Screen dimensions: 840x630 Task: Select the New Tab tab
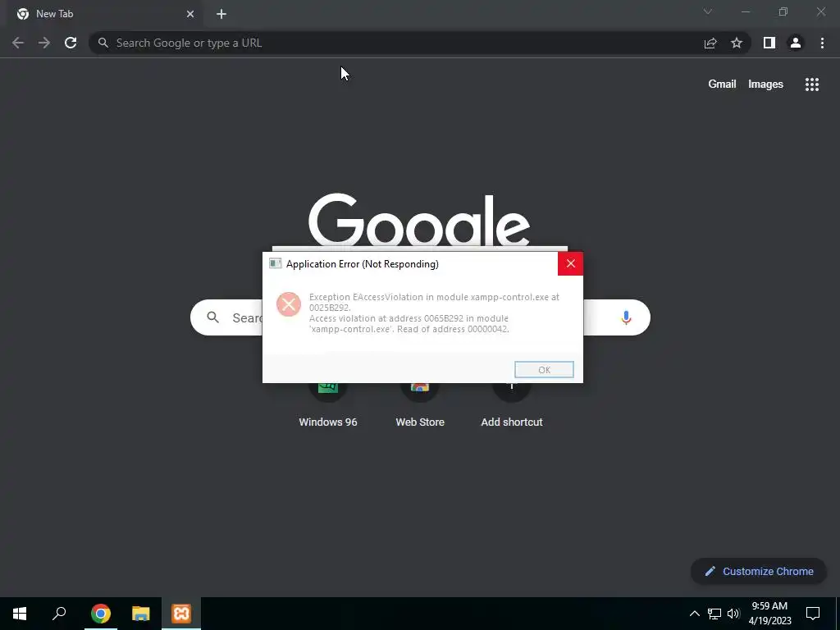tap(105, 14)
